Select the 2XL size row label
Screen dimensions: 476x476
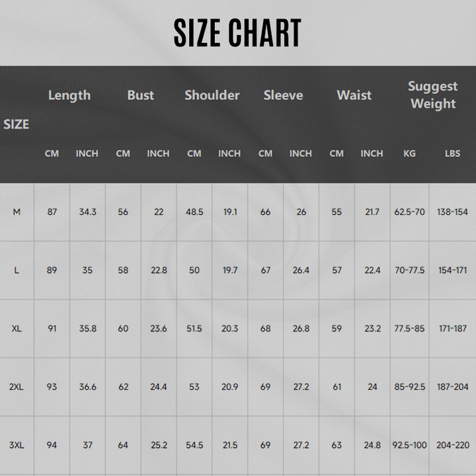point(17,387)
